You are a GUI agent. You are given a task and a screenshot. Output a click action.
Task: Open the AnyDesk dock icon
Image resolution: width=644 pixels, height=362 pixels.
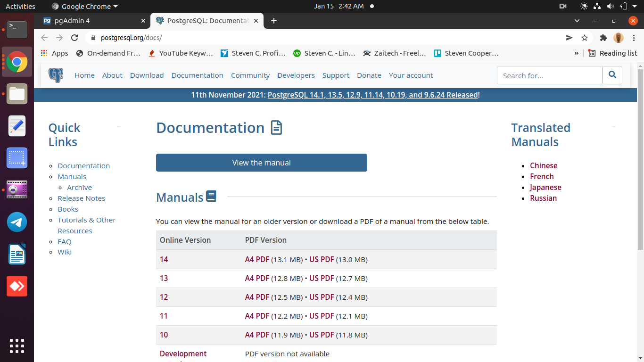point(17,286)
